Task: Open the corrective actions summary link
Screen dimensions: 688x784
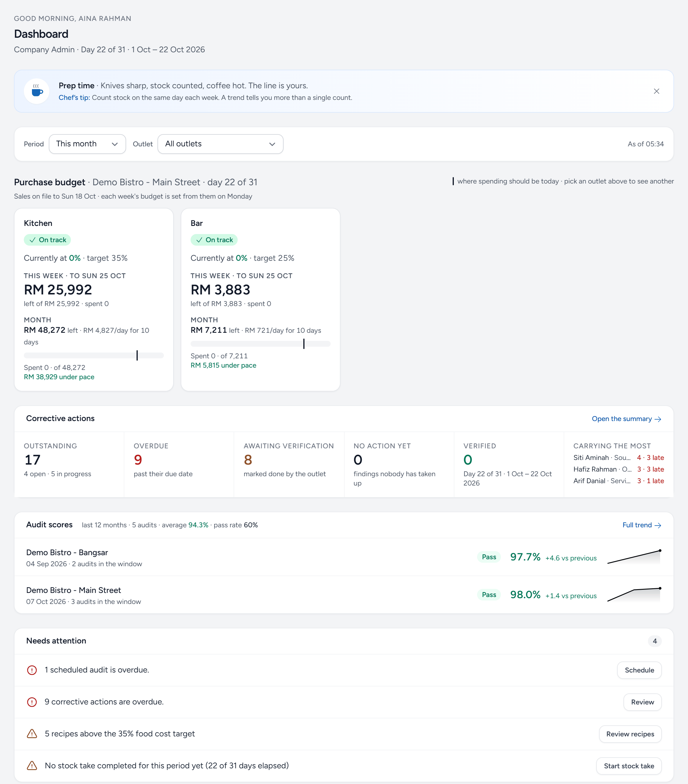Action: pyautogui.click(x=626, y=419)
